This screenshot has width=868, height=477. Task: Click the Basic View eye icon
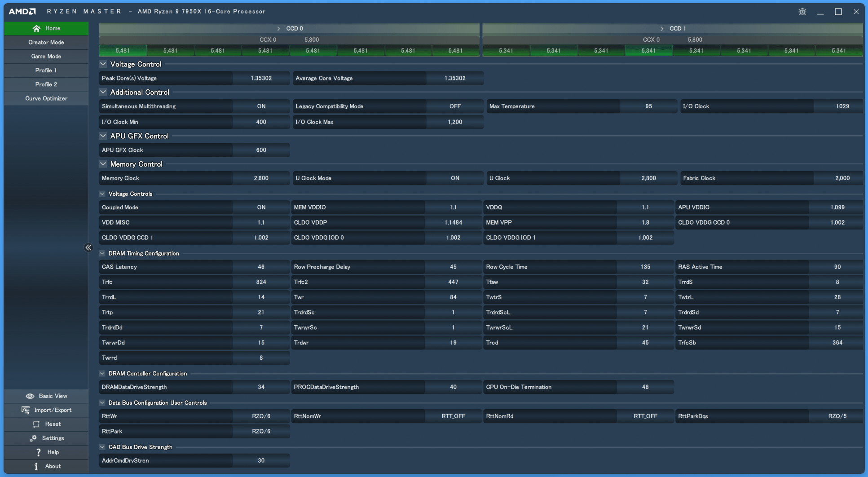(x=30, y=396)
